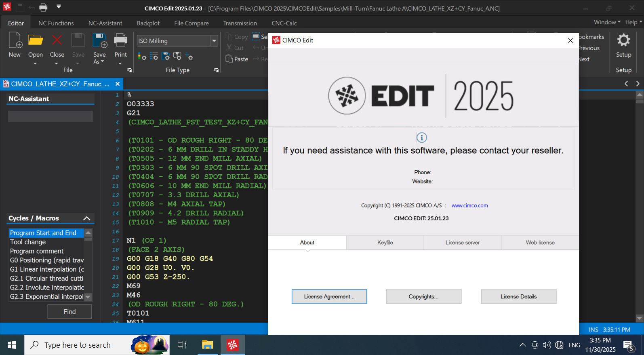Click the Cut scissors icon
Image resolution: width=644 pixels, height=355 pixels.
tap(229, 48)
